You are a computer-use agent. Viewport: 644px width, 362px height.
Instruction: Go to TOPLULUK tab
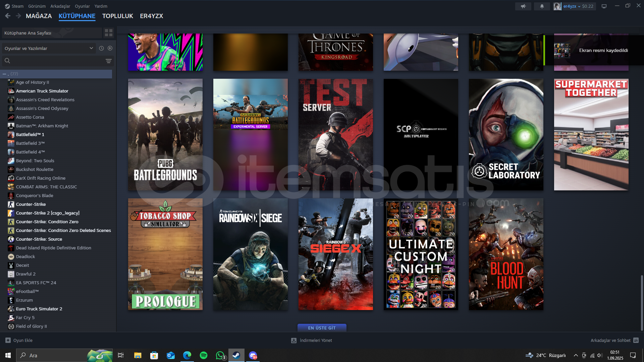click(x=118, y=16)
